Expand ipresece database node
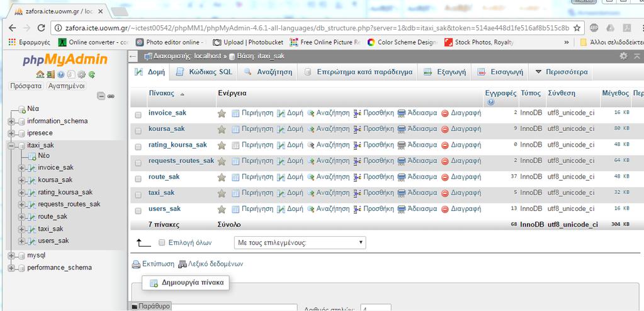 pyautogui.click(x=11, y=133)
